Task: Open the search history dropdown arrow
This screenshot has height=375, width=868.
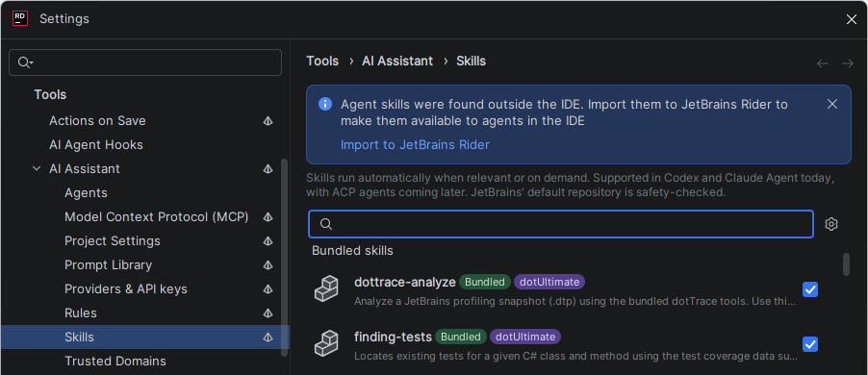Action: [32, 63]
